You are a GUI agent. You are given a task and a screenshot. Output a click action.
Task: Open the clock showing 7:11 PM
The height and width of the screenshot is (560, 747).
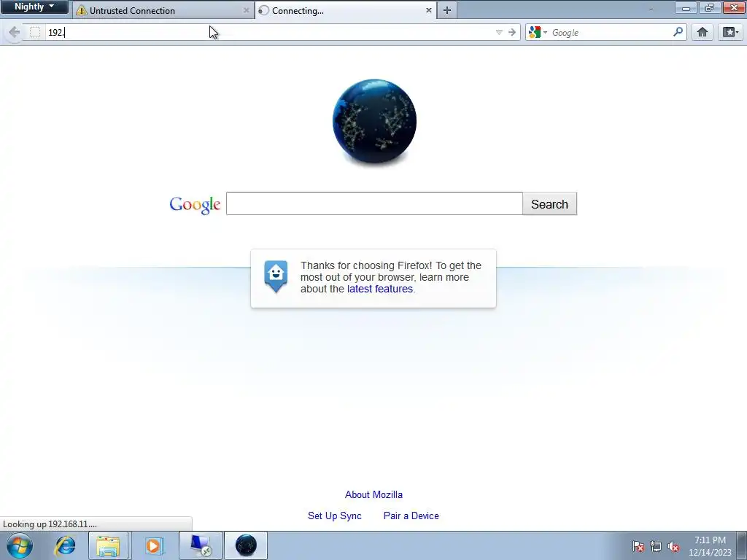click(710, 546)
